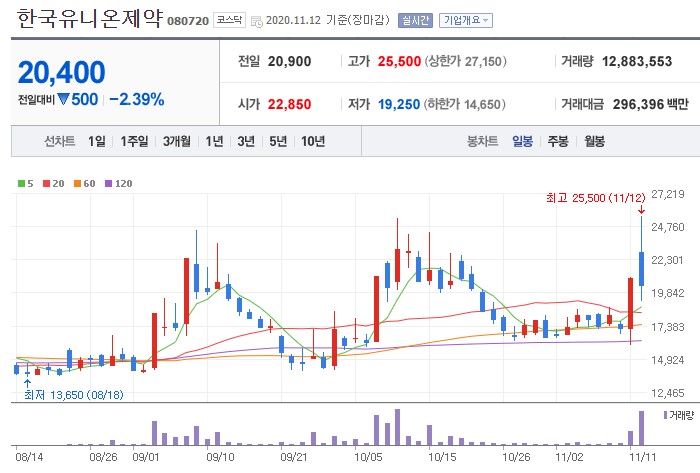The width and height of the screenshot is (700, 473).
Task: Click the calendar icon beside the date
Action: point(257,21)
